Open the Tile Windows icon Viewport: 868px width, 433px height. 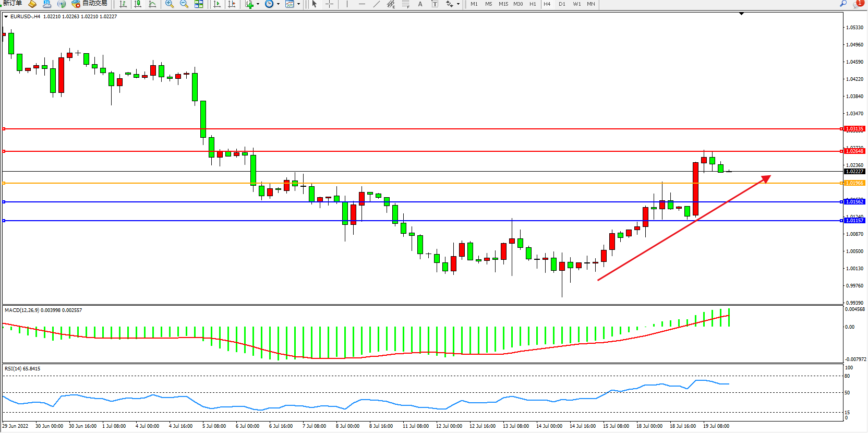(199, 4)
